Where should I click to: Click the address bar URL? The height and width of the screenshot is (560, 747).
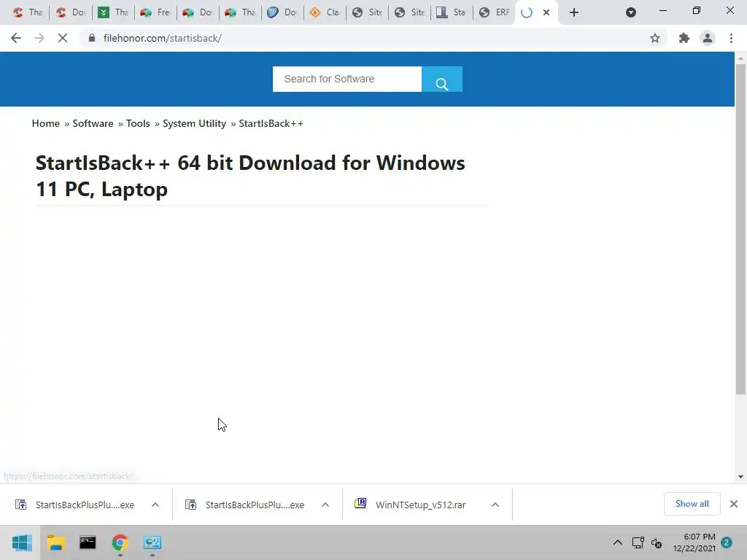(x=163, y=38)
